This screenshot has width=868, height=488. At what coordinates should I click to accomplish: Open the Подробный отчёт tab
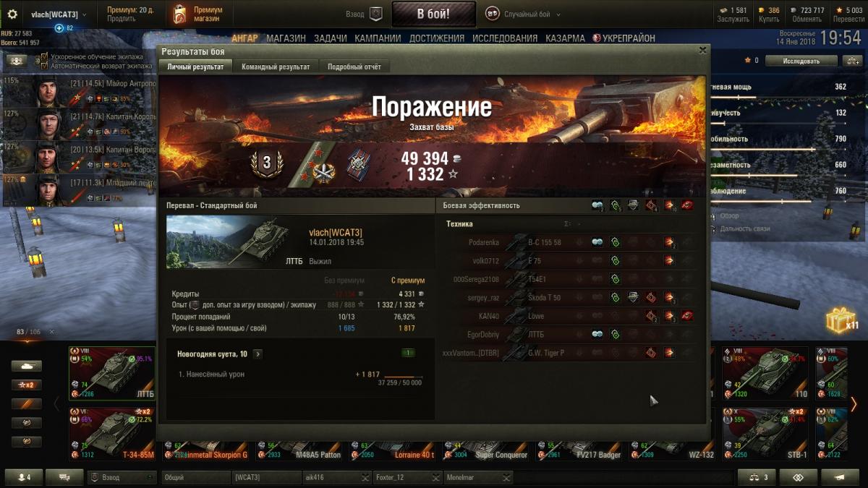pos(354,67)
